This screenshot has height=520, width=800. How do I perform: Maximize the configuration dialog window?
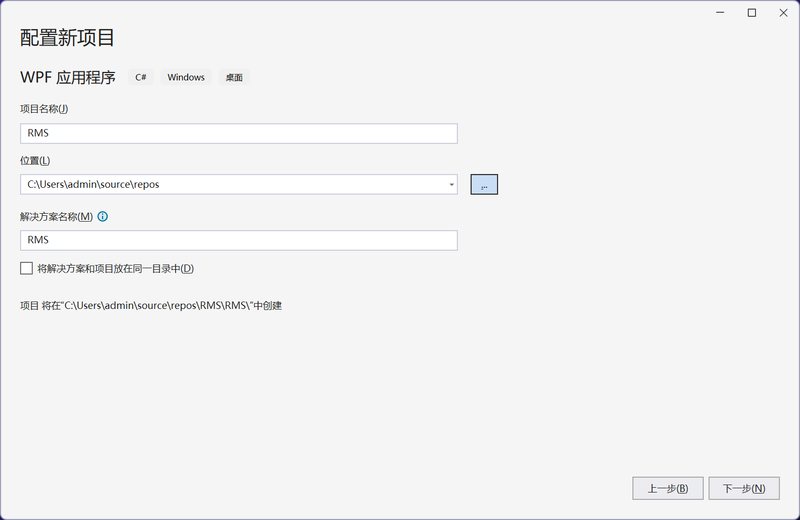pyautogui.click(x=752, y=13)
